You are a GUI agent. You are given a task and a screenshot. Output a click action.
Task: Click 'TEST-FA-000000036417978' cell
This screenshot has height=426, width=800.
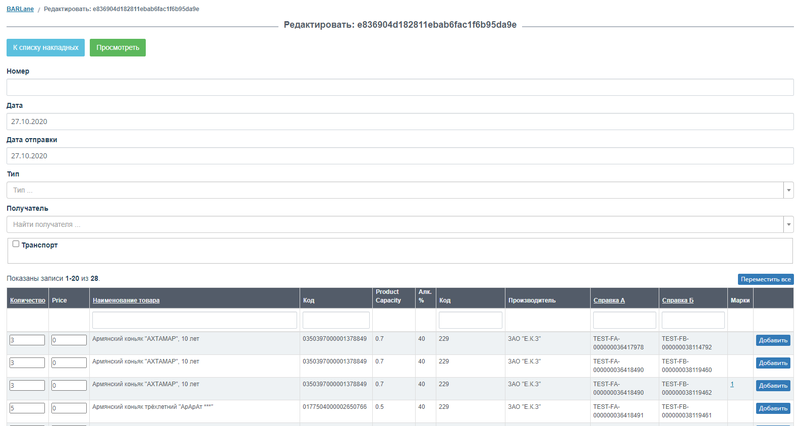coord(618,343)
